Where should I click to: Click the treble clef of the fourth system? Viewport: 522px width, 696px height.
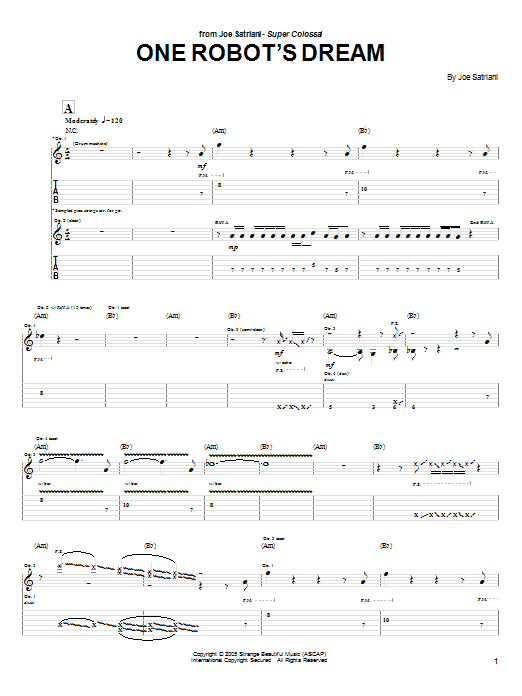28,580
